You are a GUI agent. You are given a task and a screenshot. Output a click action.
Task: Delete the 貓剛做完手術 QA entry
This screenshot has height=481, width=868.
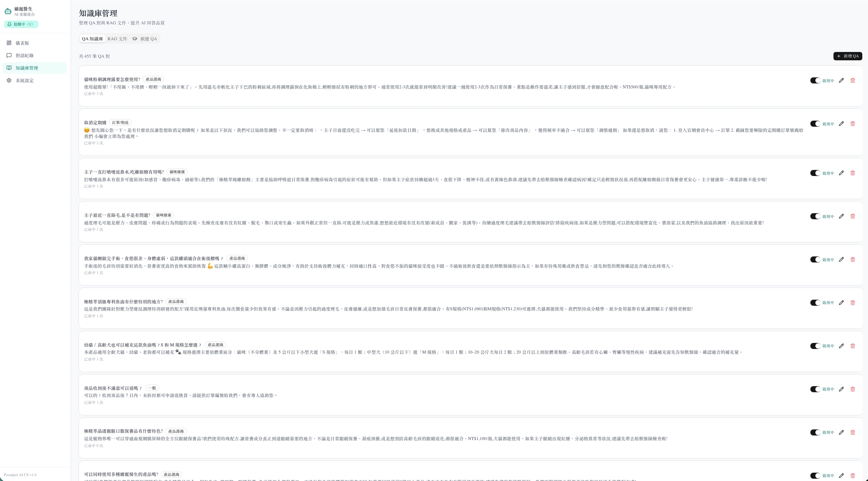tap(852, 259)
